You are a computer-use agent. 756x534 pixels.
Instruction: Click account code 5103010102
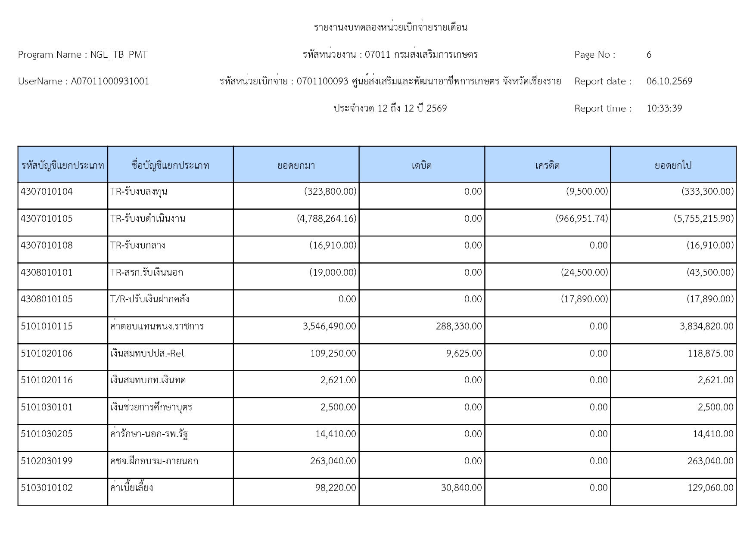(47, 488)
